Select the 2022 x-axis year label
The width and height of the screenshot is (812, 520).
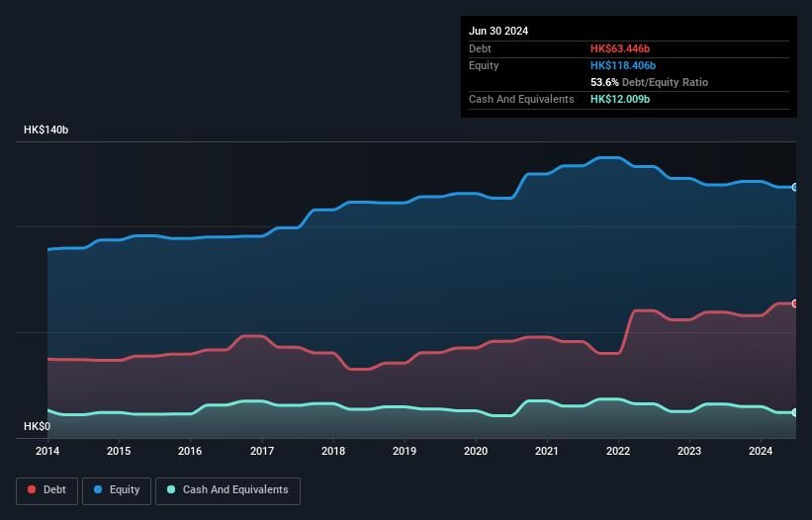pos(618,452)
